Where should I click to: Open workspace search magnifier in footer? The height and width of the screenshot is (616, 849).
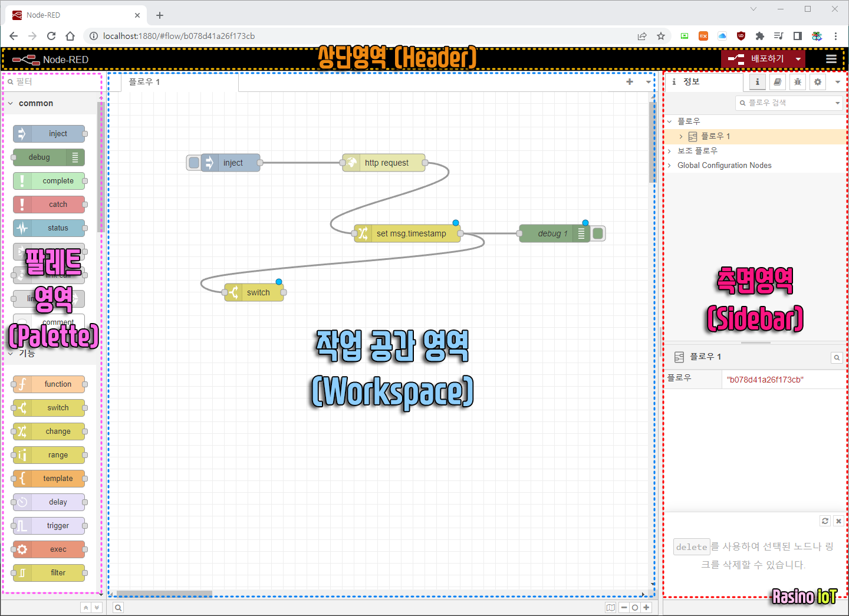click(119, 608)
